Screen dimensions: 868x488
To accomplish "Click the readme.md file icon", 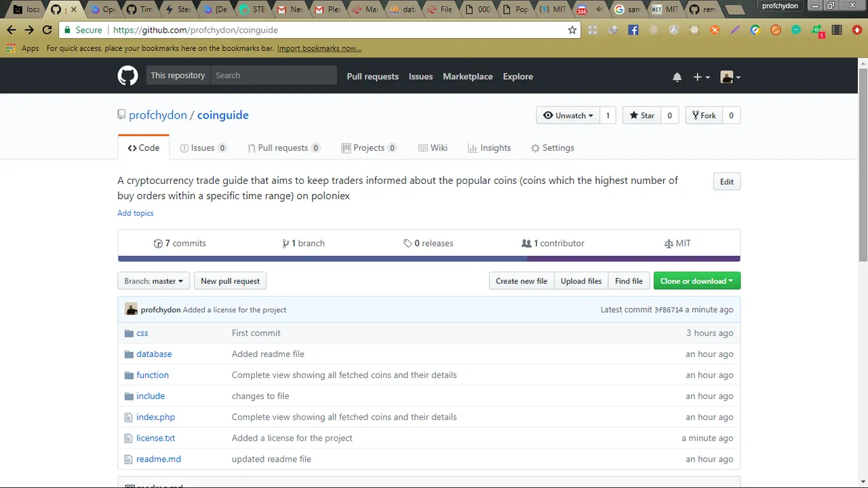I will coord(129,459).
